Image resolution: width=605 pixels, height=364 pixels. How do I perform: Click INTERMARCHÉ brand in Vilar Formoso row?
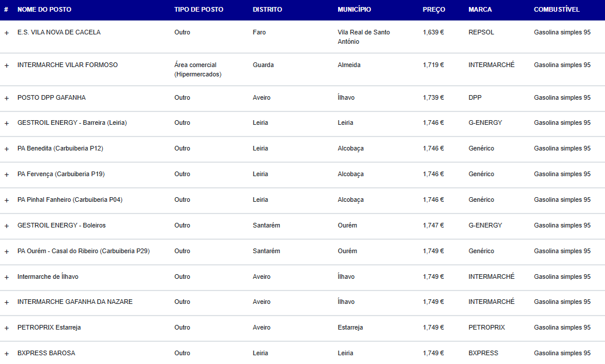(x=492, y=65)
